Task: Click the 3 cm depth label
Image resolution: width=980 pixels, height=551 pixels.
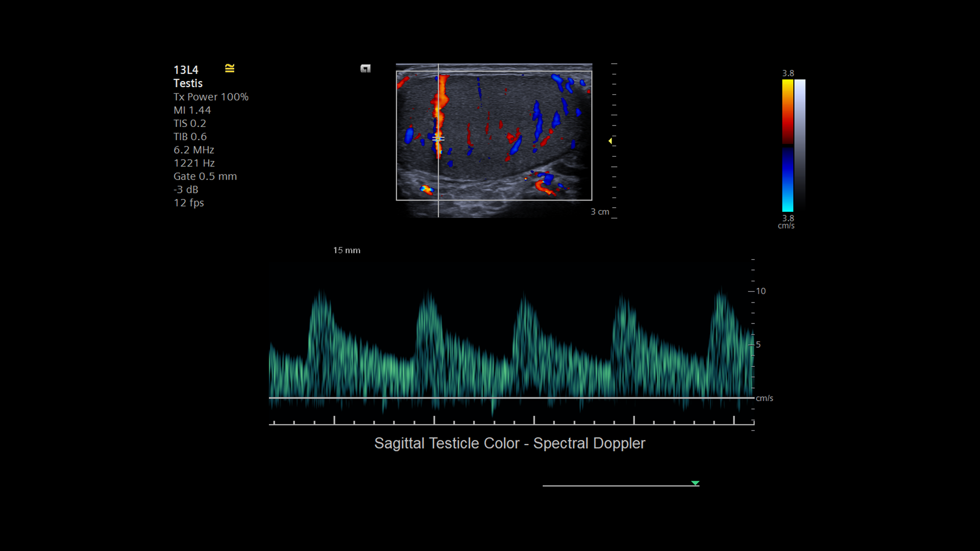Action: click(600, 212)
